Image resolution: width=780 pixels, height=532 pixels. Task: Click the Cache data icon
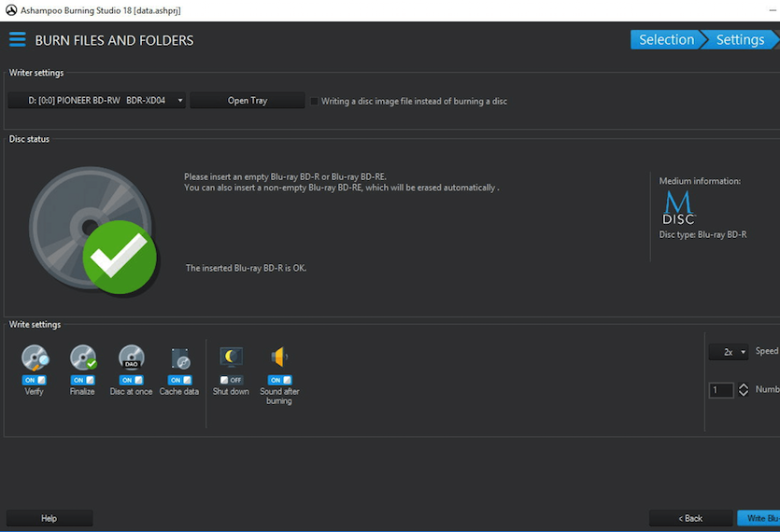click(180, 358)
